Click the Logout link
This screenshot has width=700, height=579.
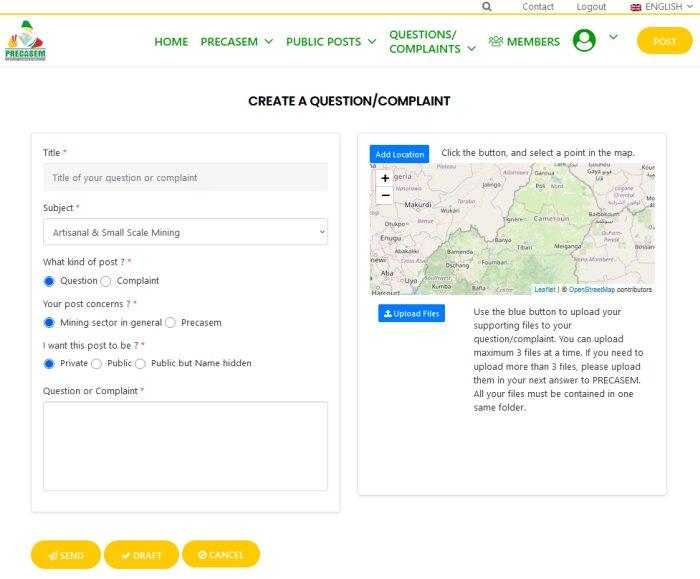(591, 7)
